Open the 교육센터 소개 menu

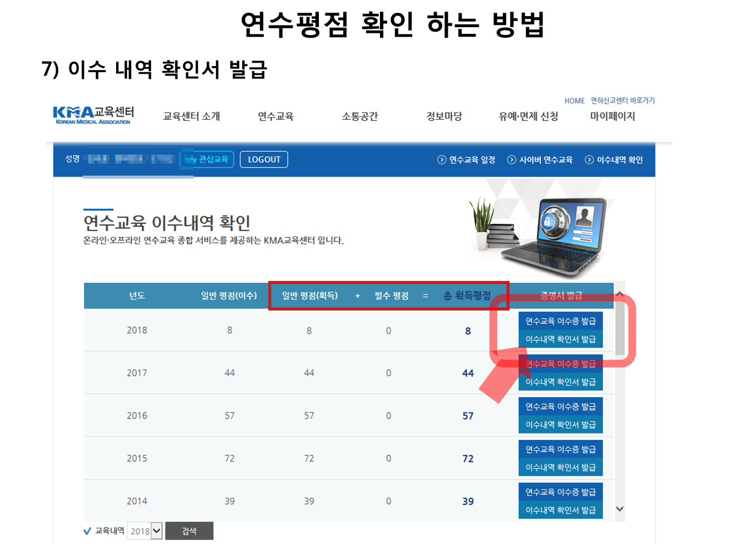(191, 117)
